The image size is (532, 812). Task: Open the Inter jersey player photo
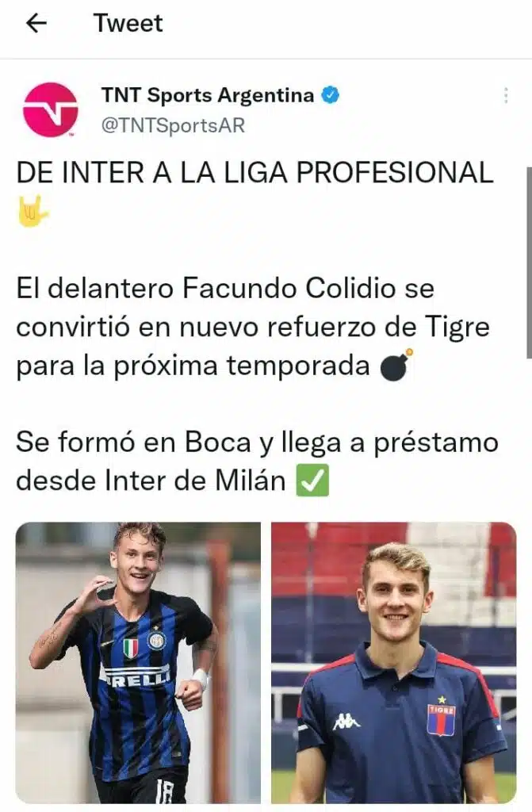pyautogui.click(x=138, y=663)
